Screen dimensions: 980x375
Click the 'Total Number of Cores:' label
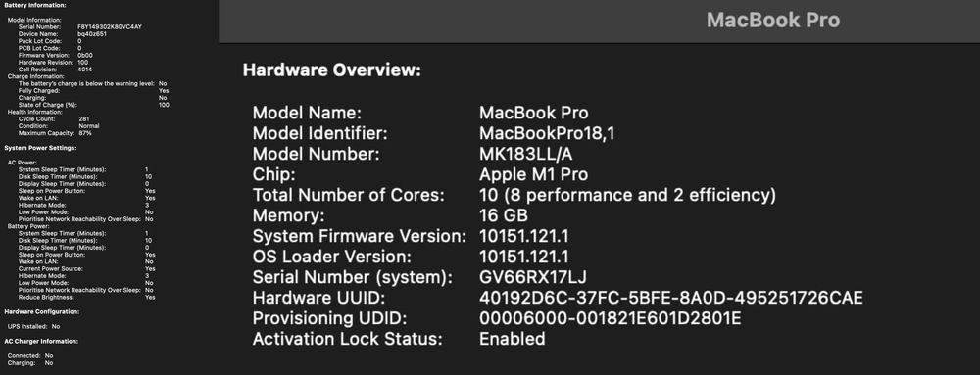(x=348, y=195)
